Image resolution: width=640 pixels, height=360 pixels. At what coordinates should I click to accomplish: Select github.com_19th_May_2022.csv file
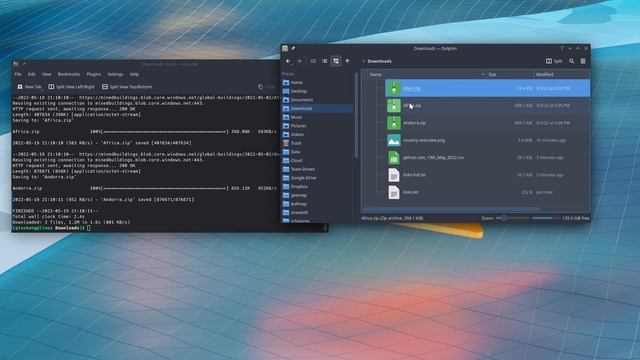click(433, 158)
